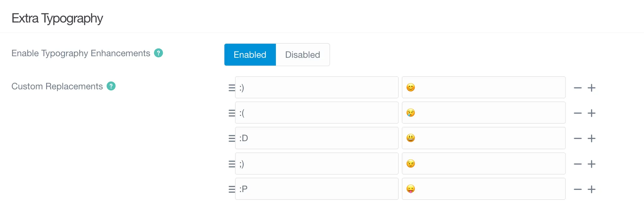The height and width of the screenshot is (203, 644).
Task: Grab drag handle of the :) row
Action: [x=232, y=88]
